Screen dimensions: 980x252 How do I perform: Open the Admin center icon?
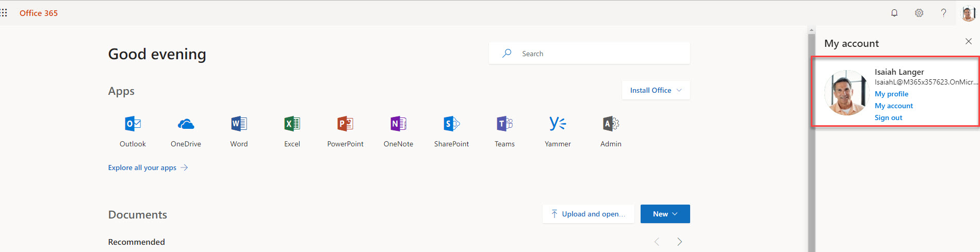(611, 131)
